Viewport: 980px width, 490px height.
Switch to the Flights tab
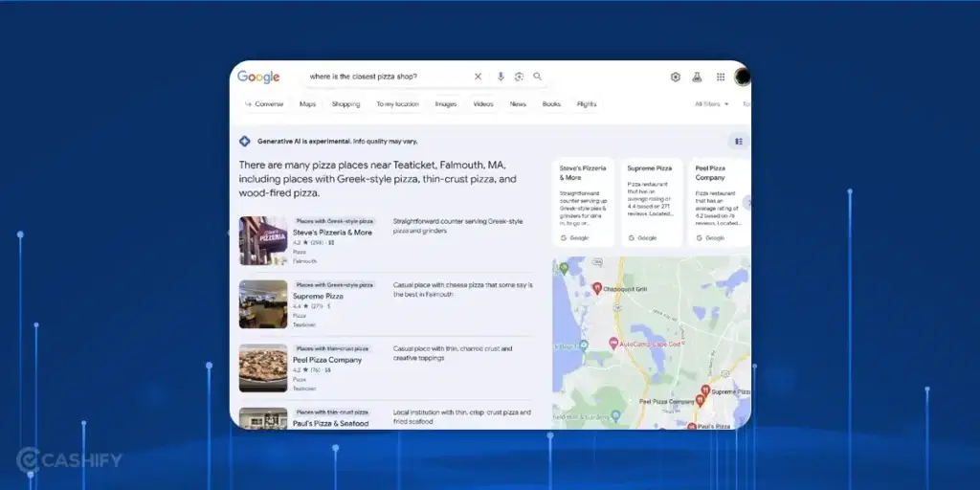pyautogui.click(x=587, y=104)
